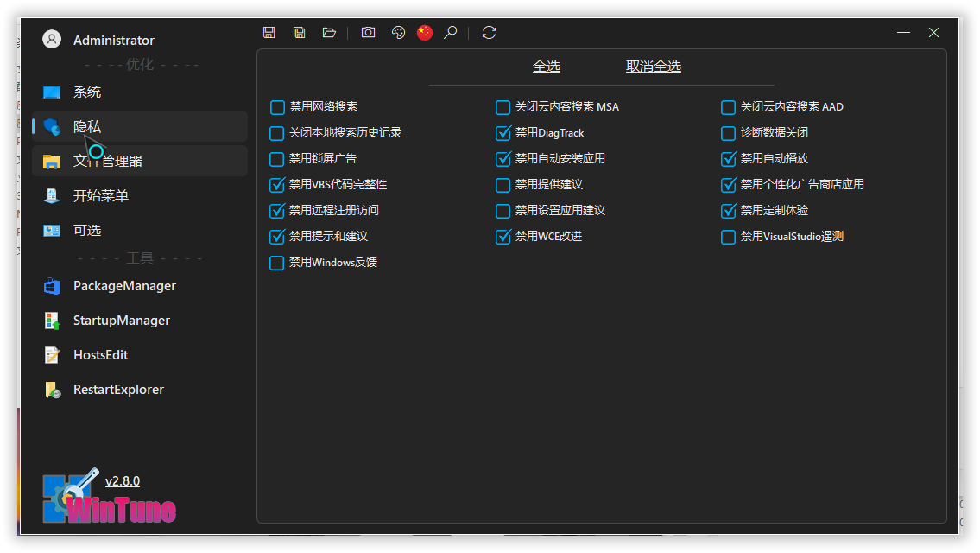Click the save all double-floppy icon

point(299,33)
